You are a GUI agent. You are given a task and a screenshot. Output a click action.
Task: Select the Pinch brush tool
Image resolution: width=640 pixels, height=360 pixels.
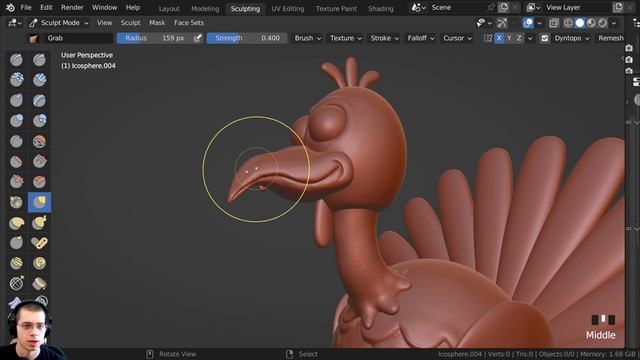coord(16,202)
